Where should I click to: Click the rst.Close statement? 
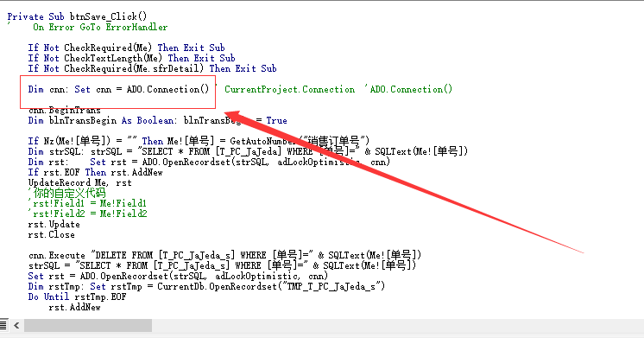pyautogui.click(x=51, y=235)
